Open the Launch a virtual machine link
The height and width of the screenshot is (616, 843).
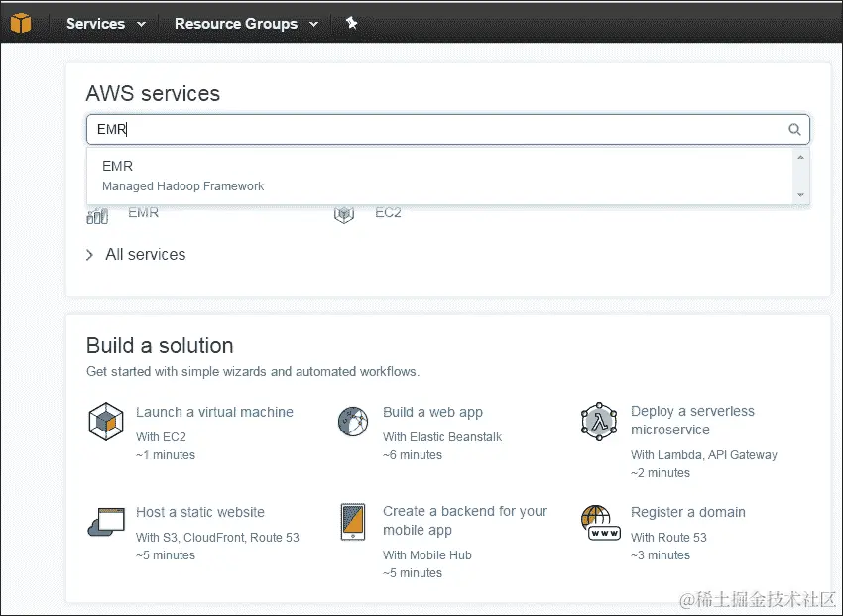tap(214, 412)
